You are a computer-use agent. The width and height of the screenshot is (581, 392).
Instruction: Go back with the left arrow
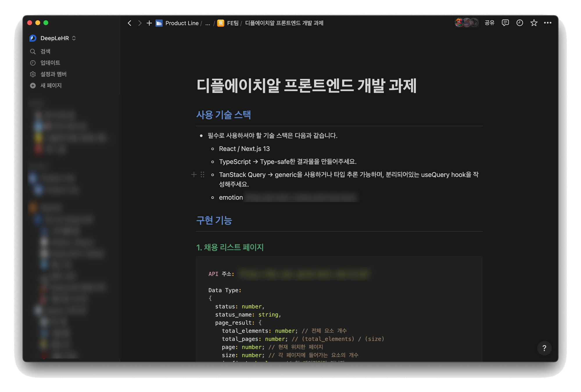(130, 23)
